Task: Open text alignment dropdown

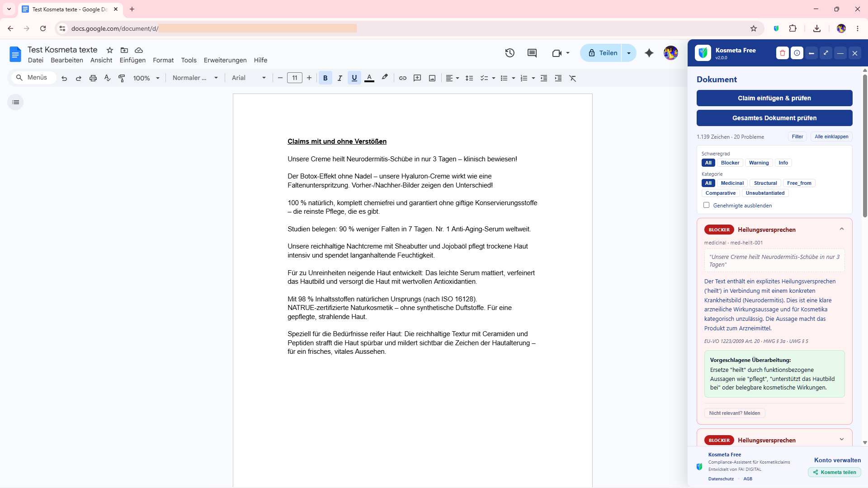Action: [x=452, y=78]
